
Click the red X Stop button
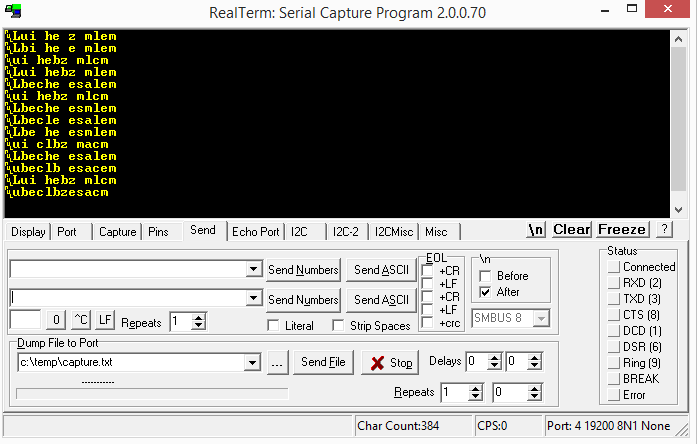pos(390,363)
